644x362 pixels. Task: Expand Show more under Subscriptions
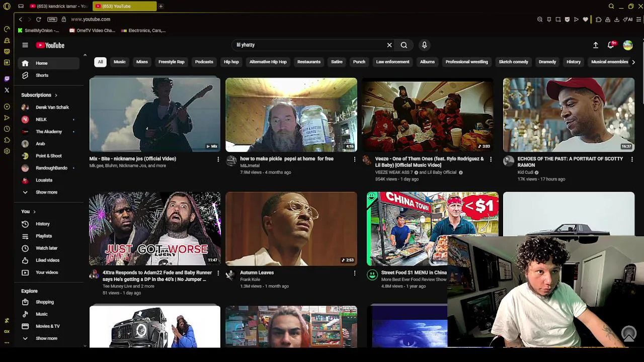point(49,192)
